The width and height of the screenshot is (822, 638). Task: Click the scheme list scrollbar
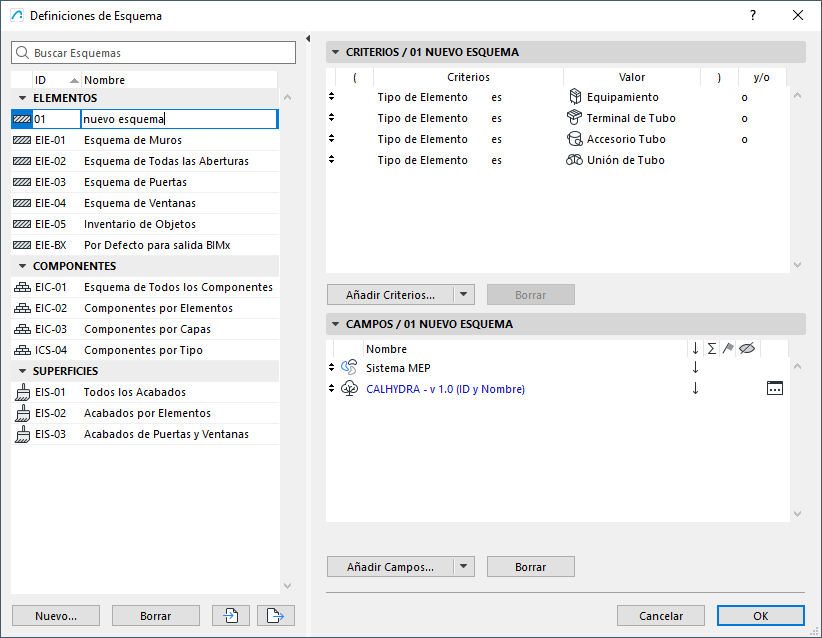[288, 340]
